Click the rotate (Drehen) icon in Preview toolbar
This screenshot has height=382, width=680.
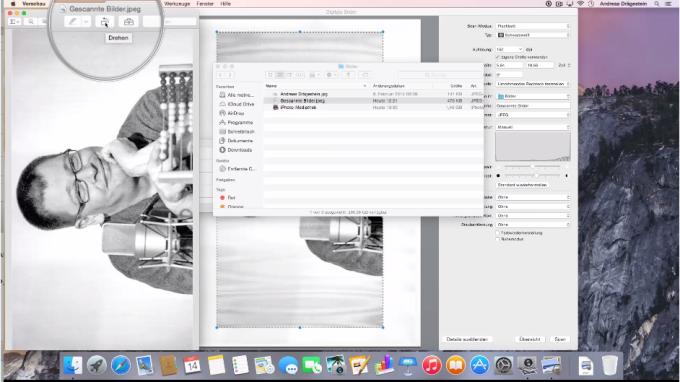[105, 21]
